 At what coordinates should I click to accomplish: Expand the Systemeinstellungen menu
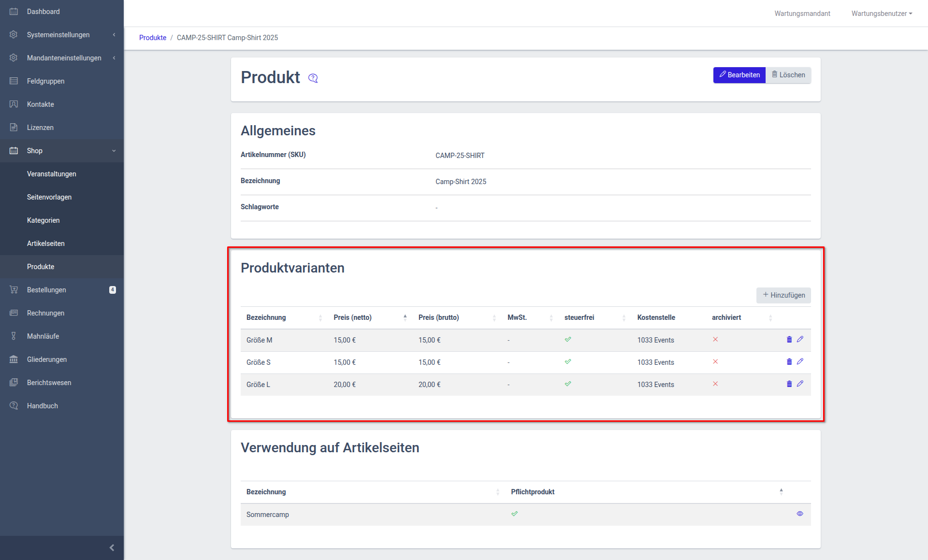click(58, 35)
